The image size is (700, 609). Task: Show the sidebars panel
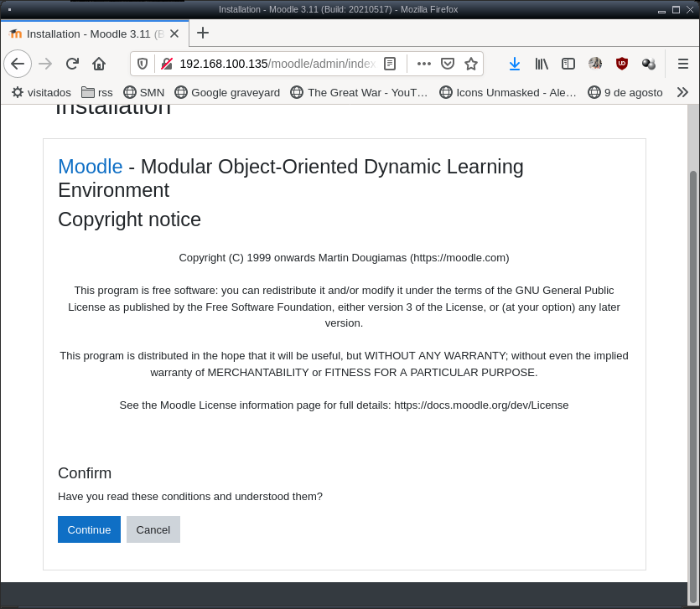pyautogui.click(x=568, y=64)
